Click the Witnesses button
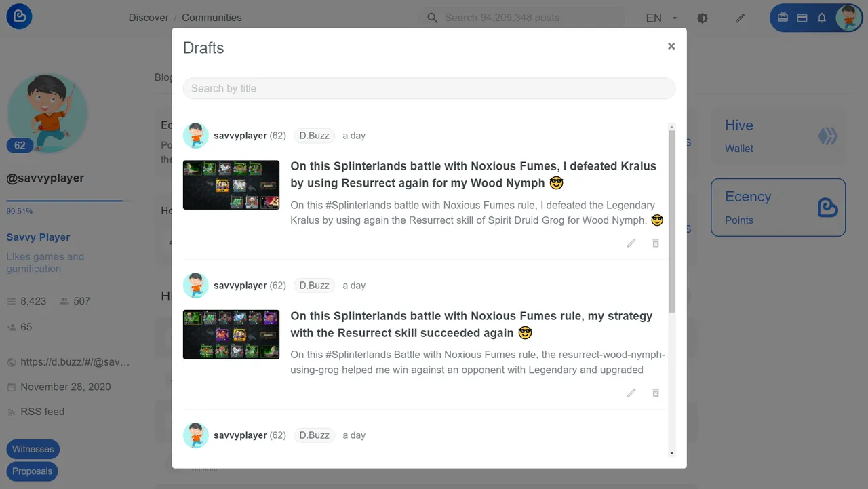 [x=33, y=449]
